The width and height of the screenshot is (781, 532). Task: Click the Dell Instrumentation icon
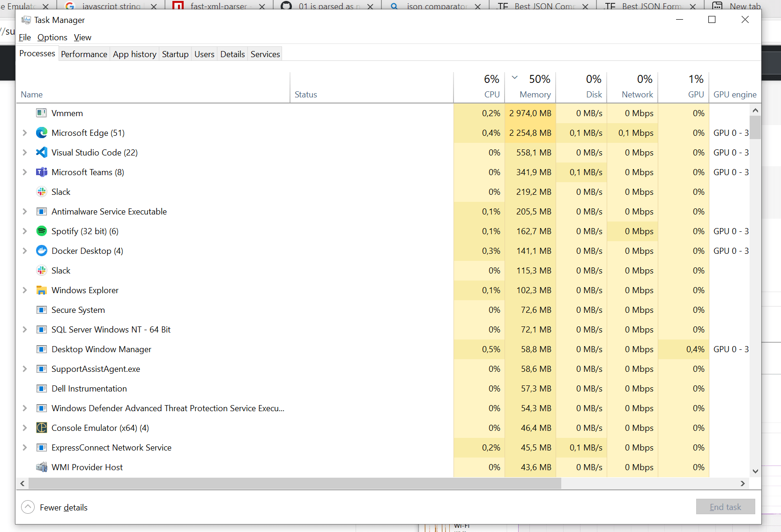[42, 388]
